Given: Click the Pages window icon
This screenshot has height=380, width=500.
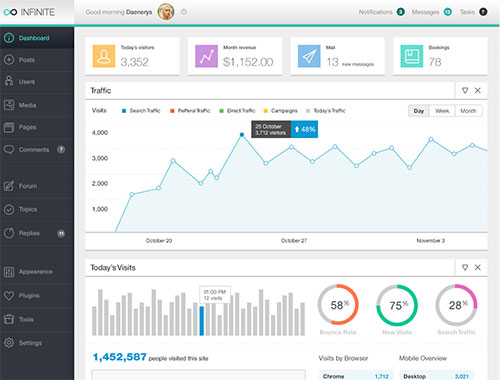Looking at the screenshot, I should (9, 127).
